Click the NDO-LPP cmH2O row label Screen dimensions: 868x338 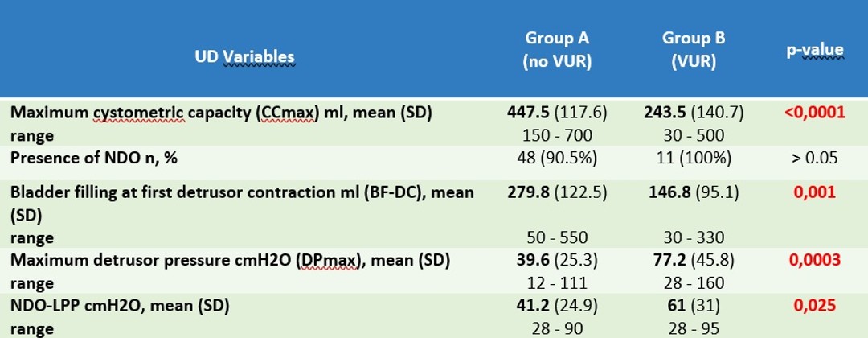(120, 305)
